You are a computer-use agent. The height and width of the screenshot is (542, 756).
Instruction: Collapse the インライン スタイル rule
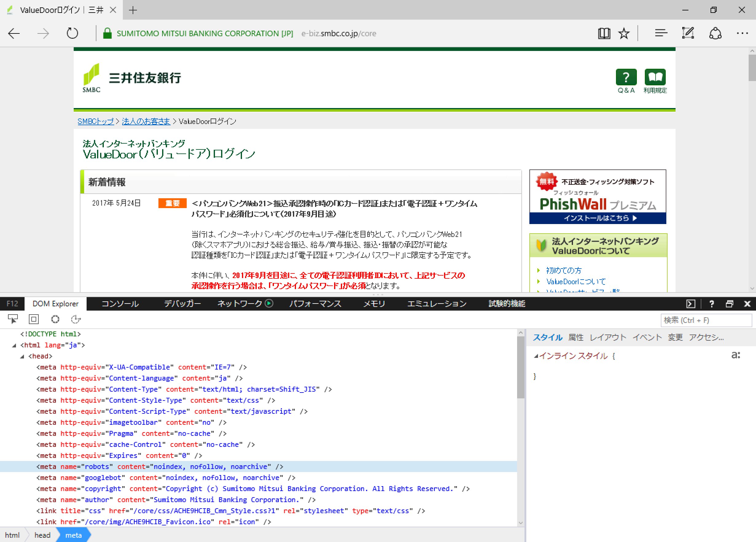(x=536, y=356)
